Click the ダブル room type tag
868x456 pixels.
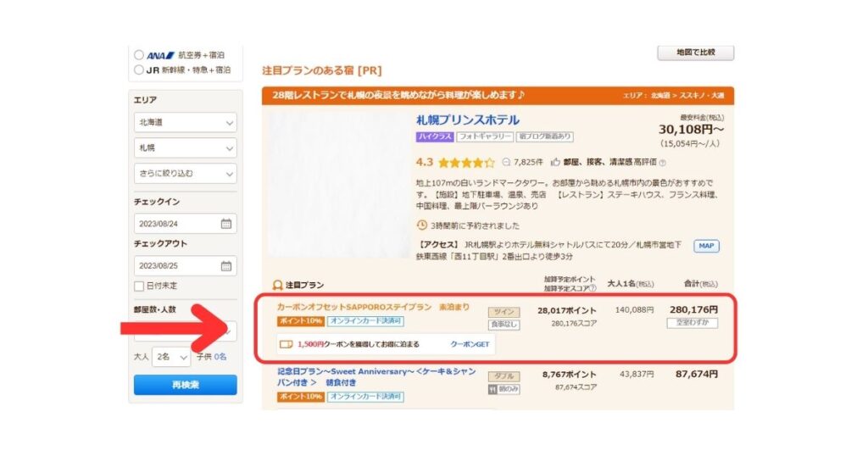[504, 376]
